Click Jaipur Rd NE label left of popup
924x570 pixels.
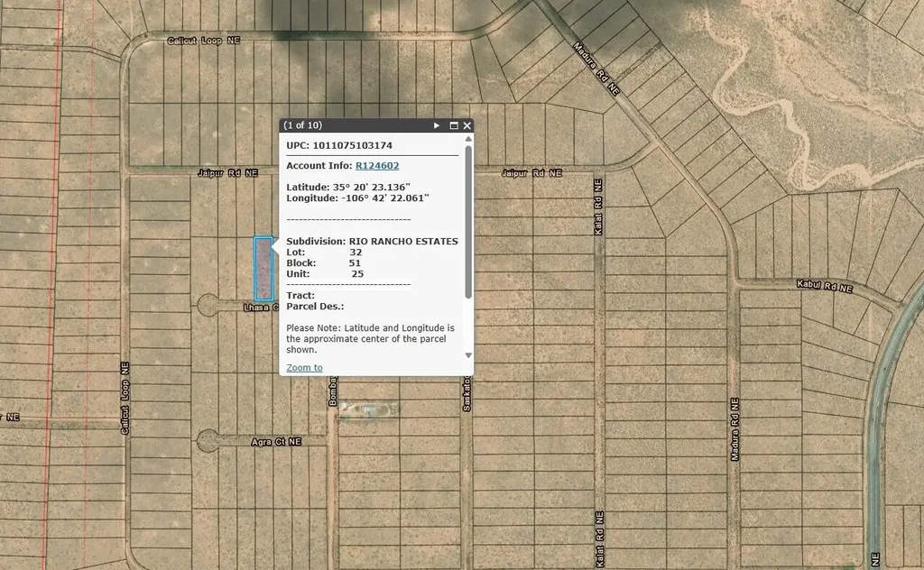tap(227, 172)
